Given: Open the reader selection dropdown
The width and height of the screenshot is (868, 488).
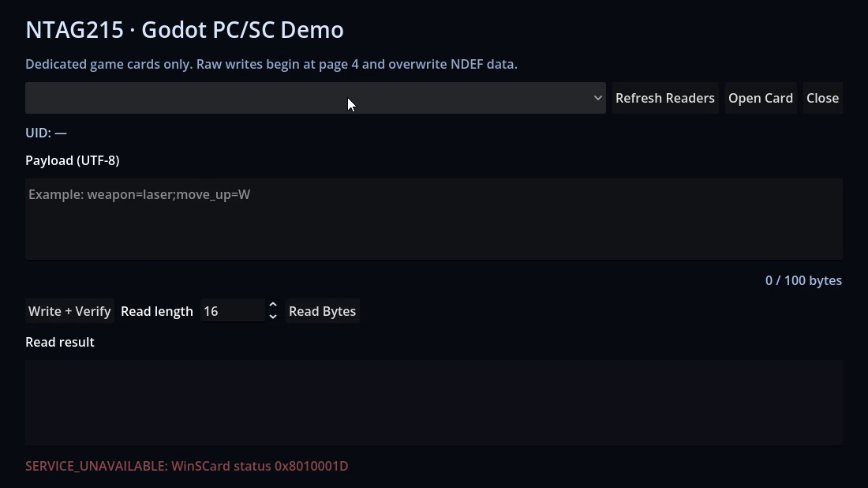Looking at the screenshot, I should (x=316, y=98).
